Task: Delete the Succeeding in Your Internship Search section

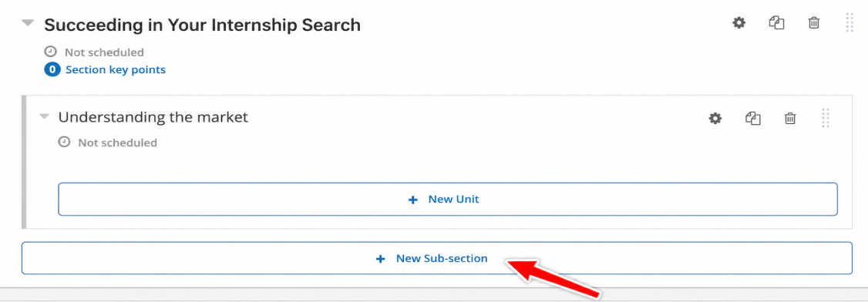Action: 814,23
